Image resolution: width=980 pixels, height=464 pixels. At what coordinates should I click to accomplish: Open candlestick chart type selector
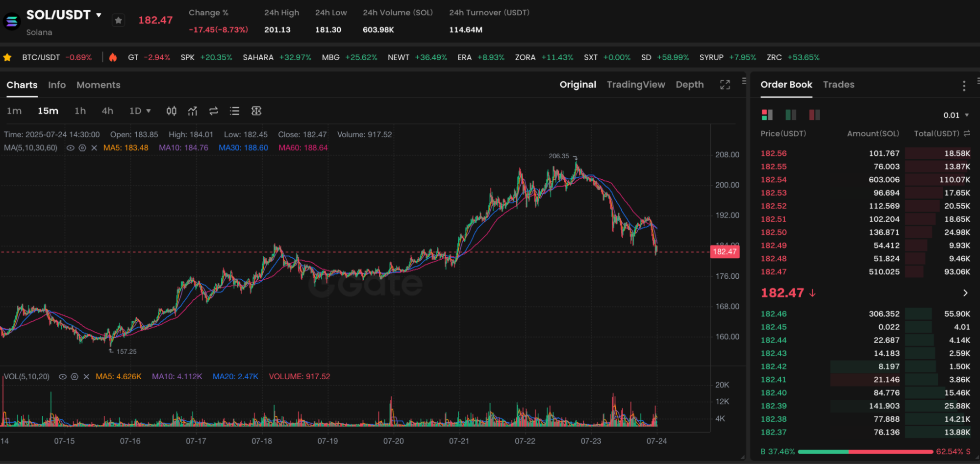point(171,111)
